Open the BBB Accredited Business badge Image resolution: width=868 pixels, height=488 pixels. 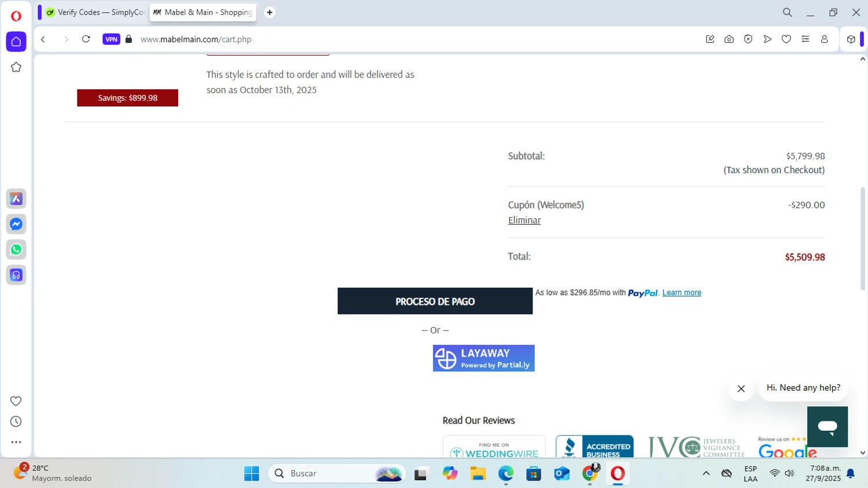click(594, 447)
